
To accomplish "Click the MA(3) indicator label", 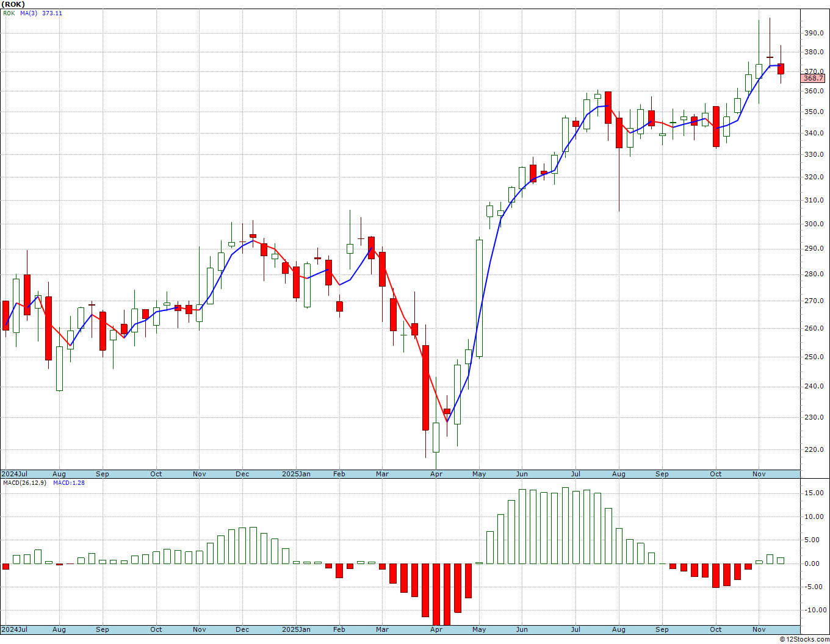I will point(29,13).
